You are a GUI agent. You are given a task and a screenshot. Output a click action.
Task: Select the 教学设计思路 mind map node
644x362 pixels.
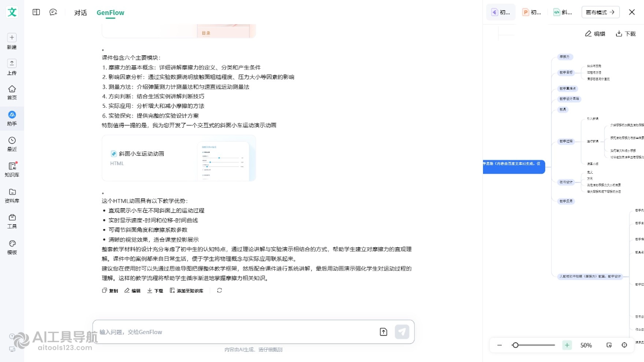(x=570, y=99)
